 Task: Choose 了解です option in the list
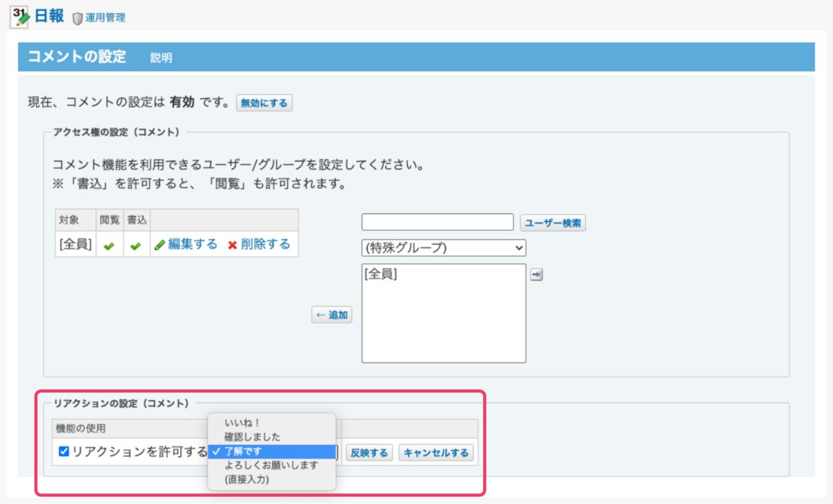pyautogui.click(x=271, y=451)
